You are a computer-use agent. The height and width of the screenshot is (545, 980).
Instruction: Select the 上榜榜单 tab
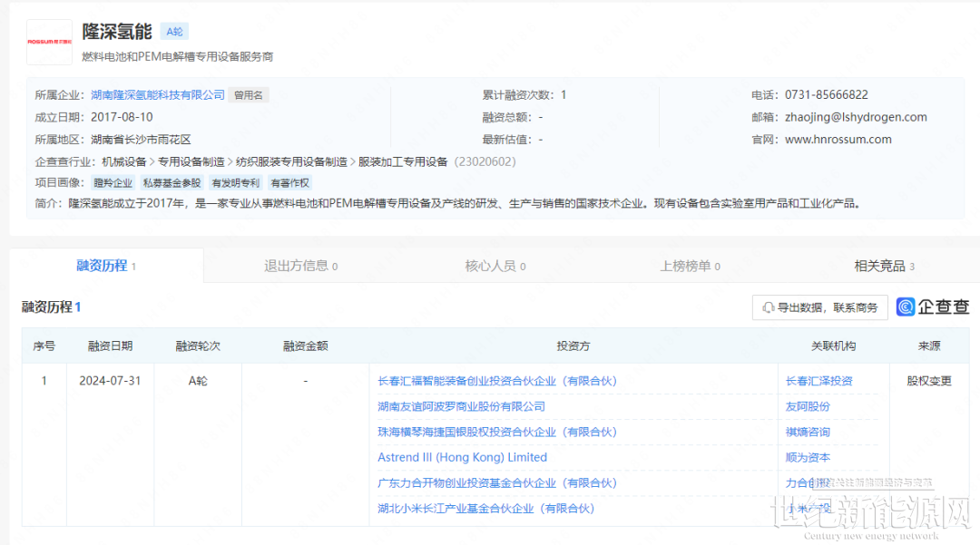tap(690, 266)
